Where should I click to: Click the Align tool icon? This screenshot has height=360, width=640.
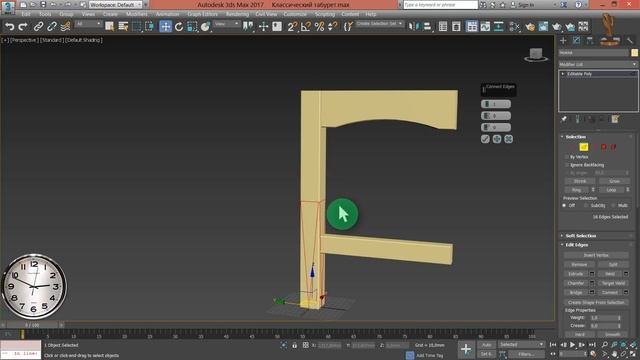click(427, 27)
